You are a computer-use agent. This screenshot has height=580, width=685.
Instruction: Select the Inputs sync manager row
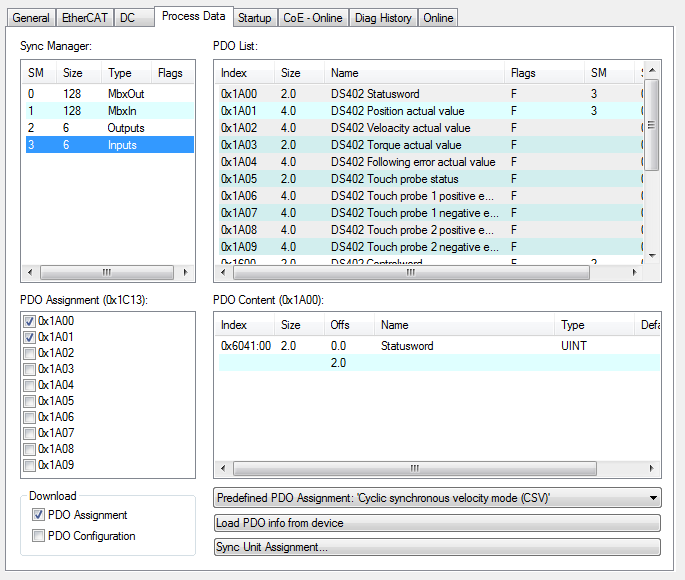(110, 145)
